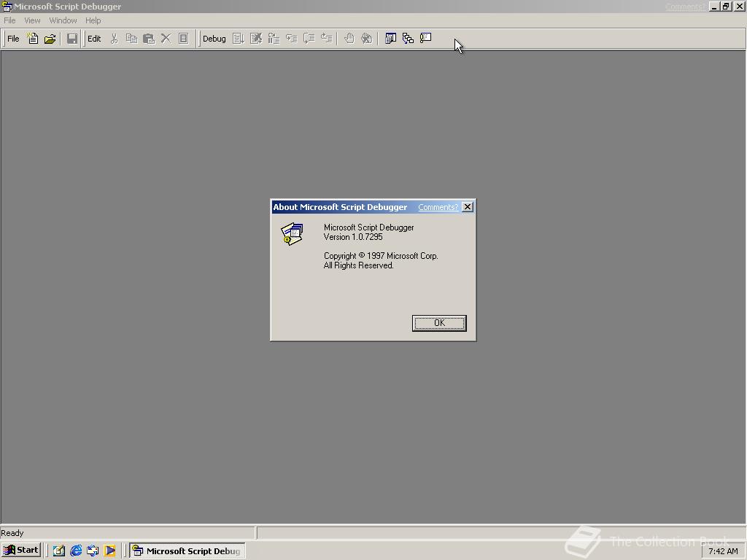The width and height of the screenshot is (747, 560).
Task: Click the Edit toolbar label
Action: 94,39
